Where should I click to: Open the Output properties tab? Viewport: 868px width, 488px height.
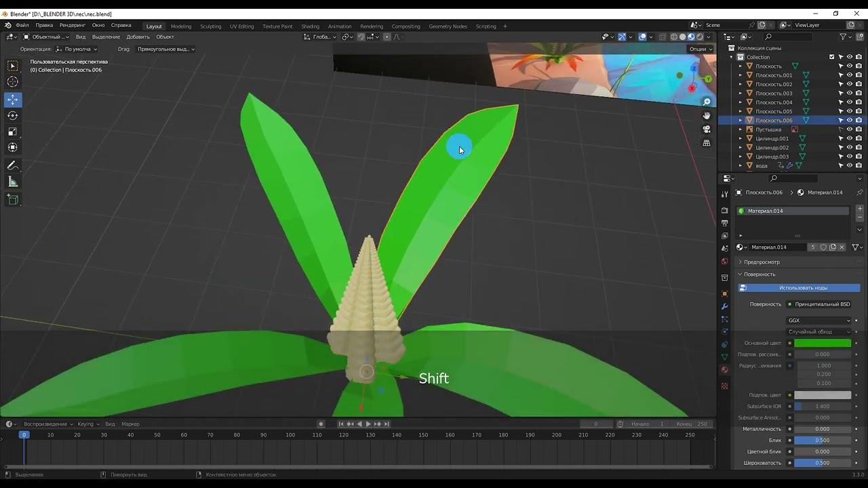(x=724, y=223)
